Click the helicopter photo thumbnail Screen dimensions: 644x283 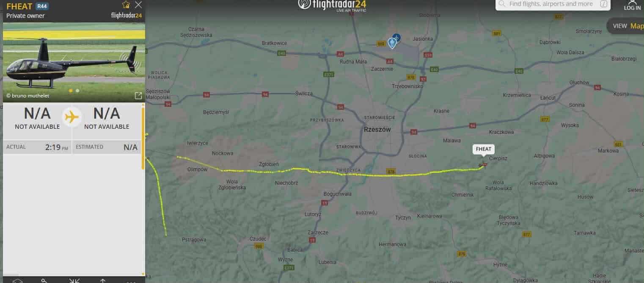(74, 62)
